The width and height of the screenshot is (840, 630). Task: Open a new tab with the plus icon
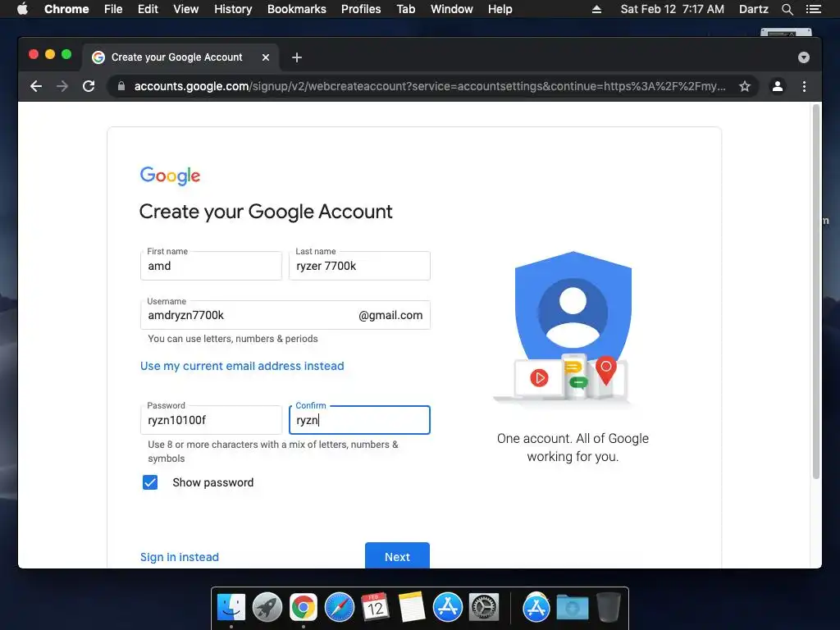pos(297,57)
